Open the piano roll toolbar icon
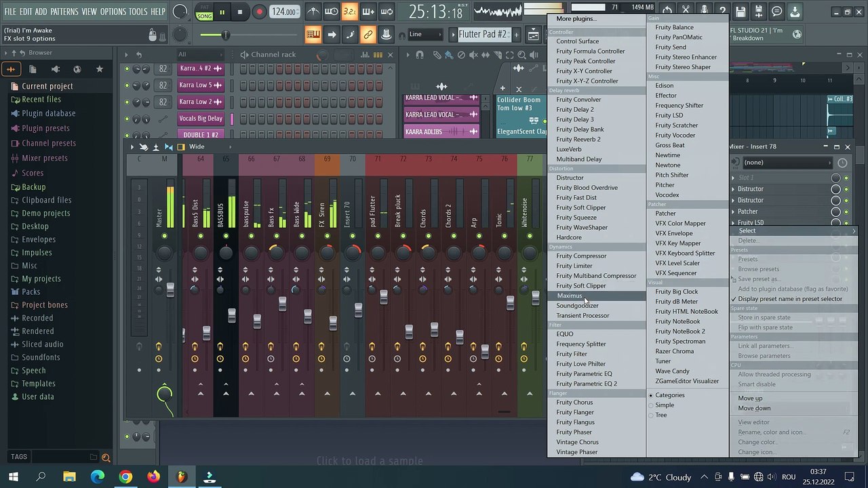Screen dimensions: 868x488 click(313, 35)
